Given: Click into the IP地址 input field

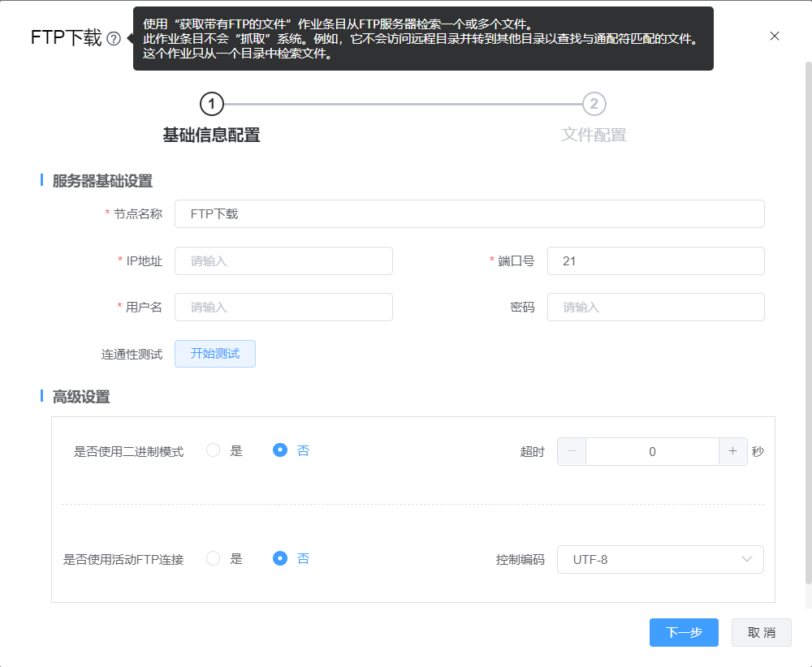Looking at the screenshot, I should [283, 261].
